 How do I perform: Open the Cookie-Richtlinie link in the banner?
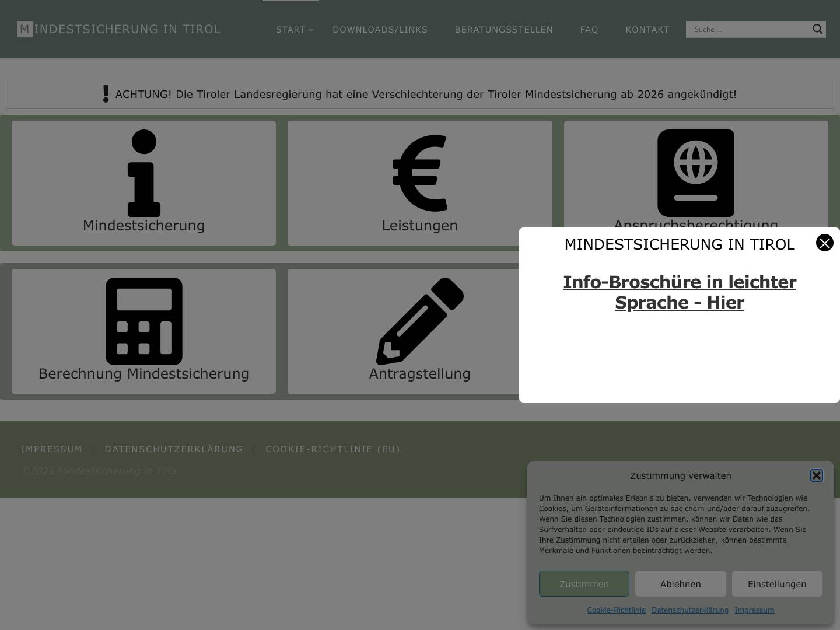tap(616, 610)
